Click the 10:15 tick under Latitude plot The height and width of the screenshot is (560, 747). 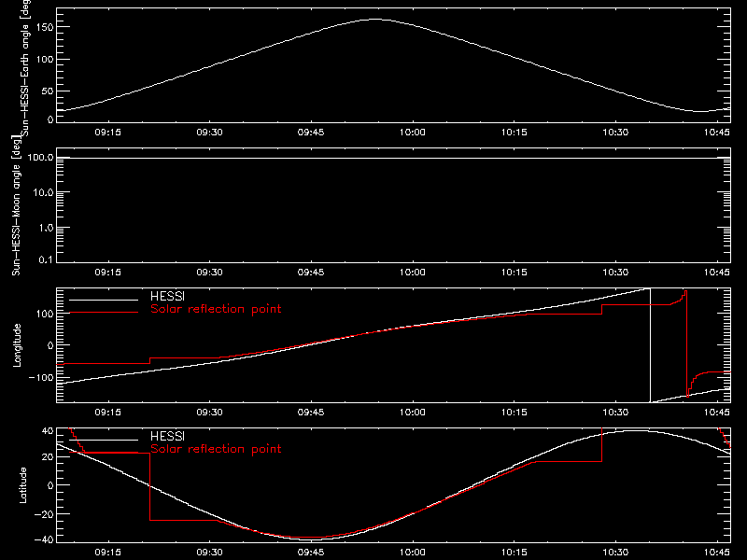coord(514,552)
